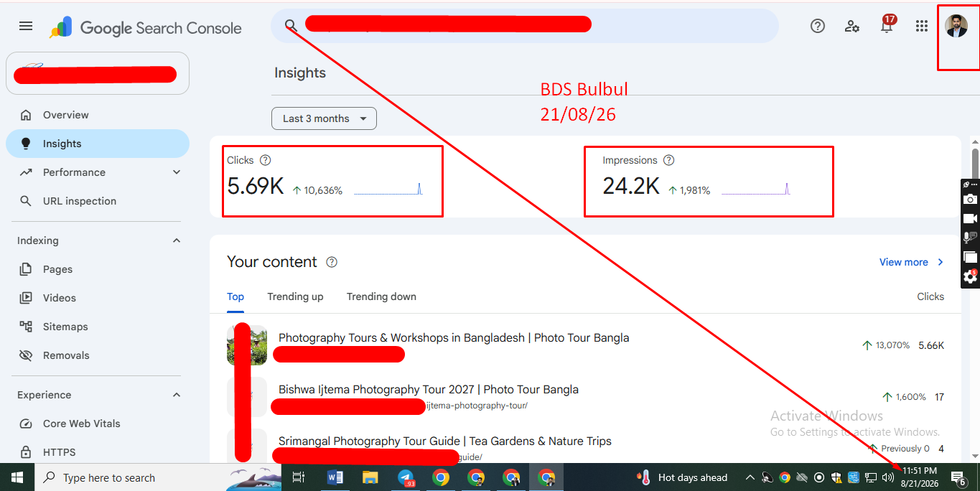This screenshot has height=491, width=980.
Task: Open the Last 3 months date dropdown
Action: 324,118
